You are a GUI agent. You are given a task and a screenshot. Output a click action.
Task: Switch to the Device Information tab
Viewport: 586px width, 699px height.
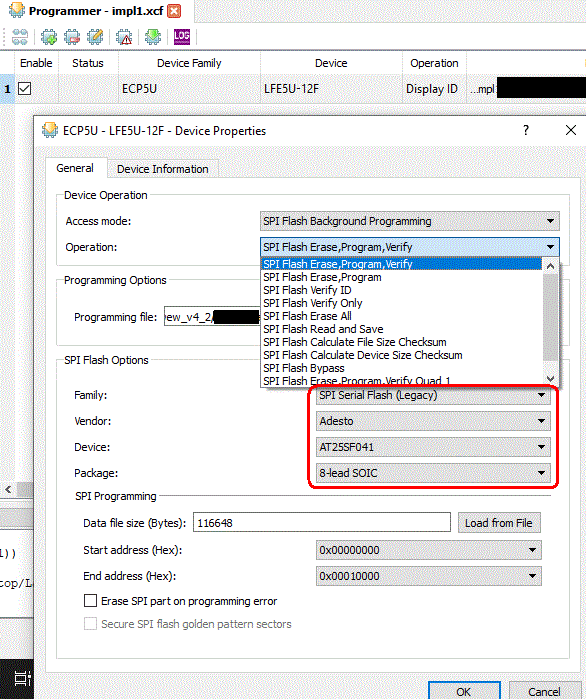(163, 169)
